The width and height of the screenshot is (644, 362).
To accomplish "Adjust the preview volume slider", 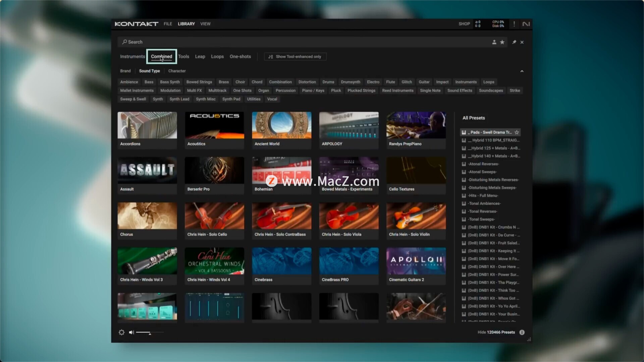I will [x=150, y=332].
